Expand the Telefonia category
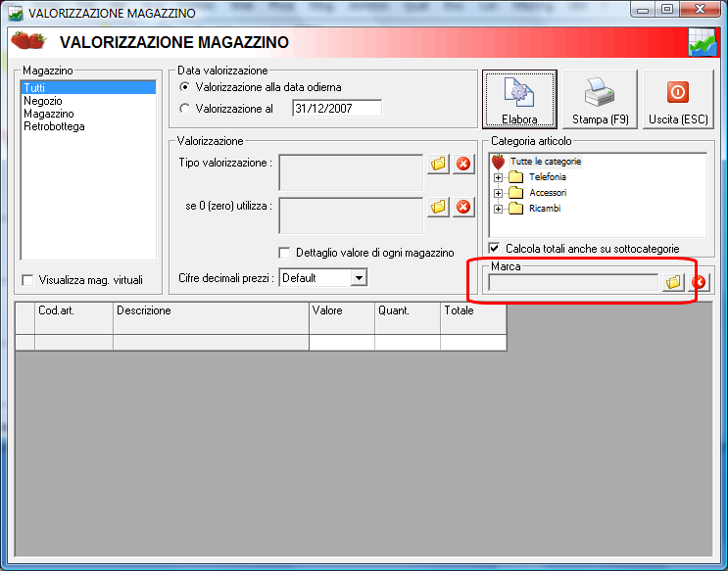 tap(498, 177)
